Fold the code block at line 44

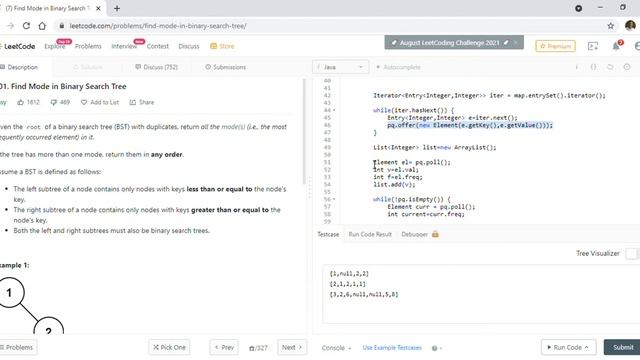coord(334,110)
